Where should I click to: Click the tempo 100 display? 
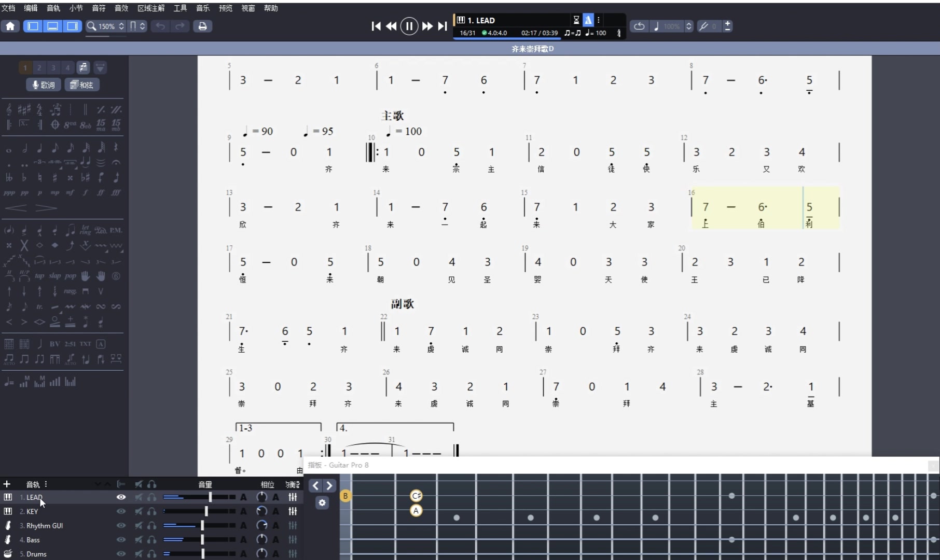point(596,33)
